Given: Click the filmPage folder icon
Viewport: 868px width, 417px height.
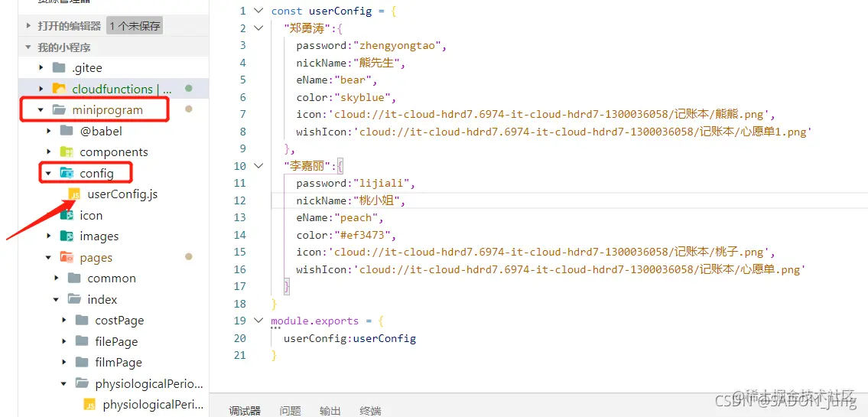Looking at the screenshot, I should (x=82, y=362).
